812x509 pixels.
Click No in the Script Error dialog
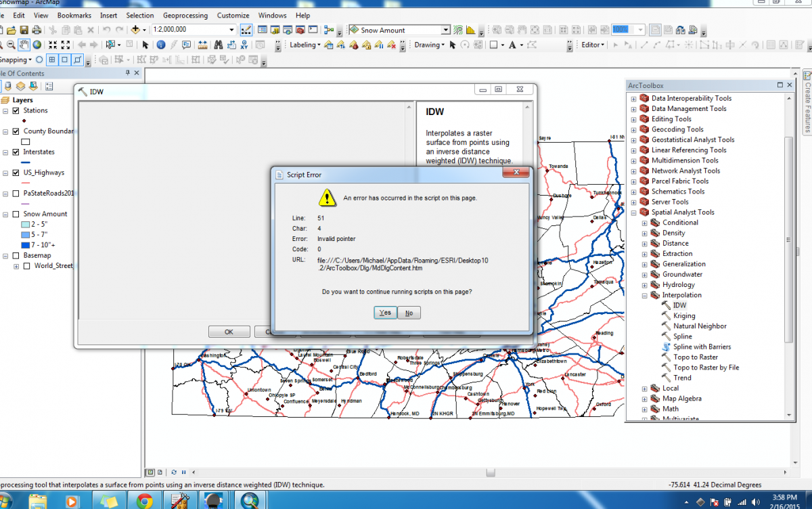click(409, 313)
